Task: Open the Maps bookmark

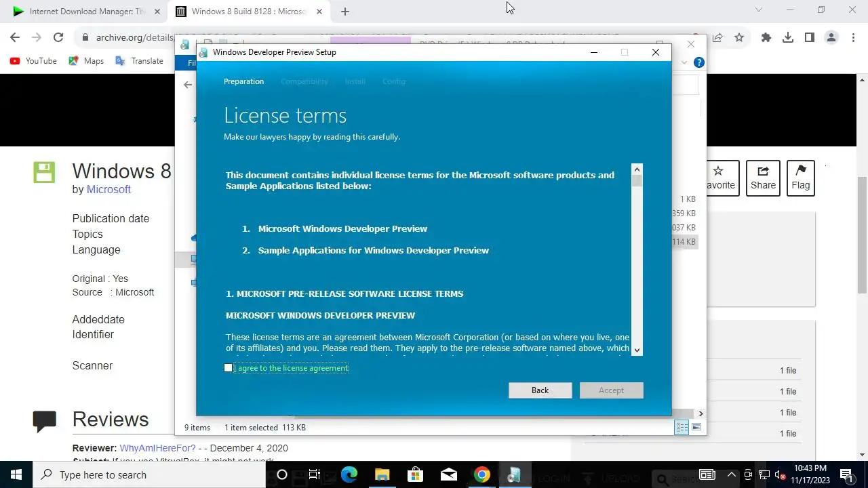Action: pyautogui.click(x=86, y=61)
